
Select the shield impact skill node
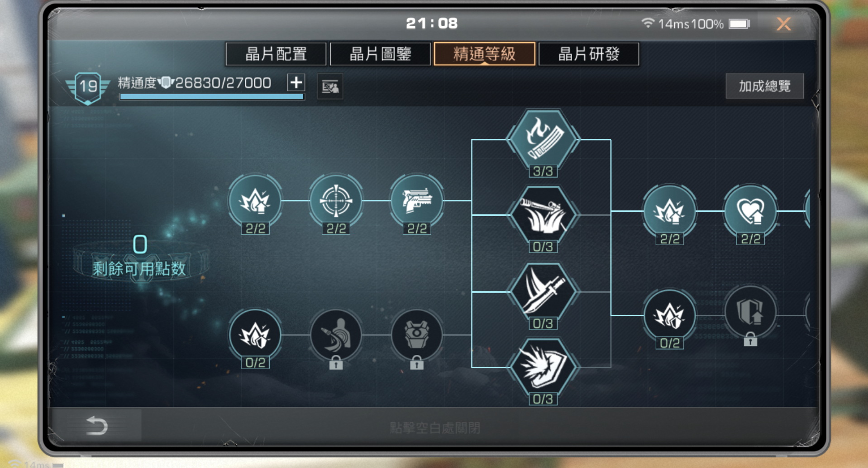(x=543, y=367)
